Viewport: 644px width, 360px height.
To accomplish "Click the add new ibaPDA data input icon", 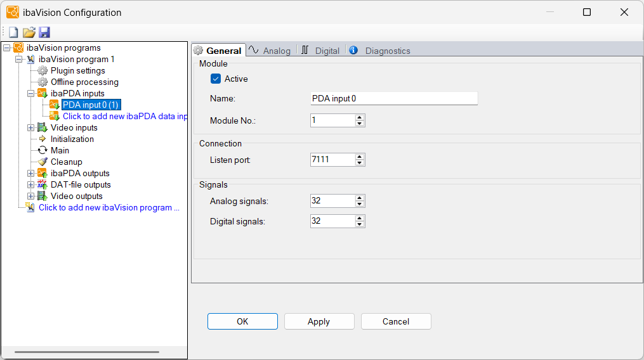I will pyautogui.click(x=55, y=116).
